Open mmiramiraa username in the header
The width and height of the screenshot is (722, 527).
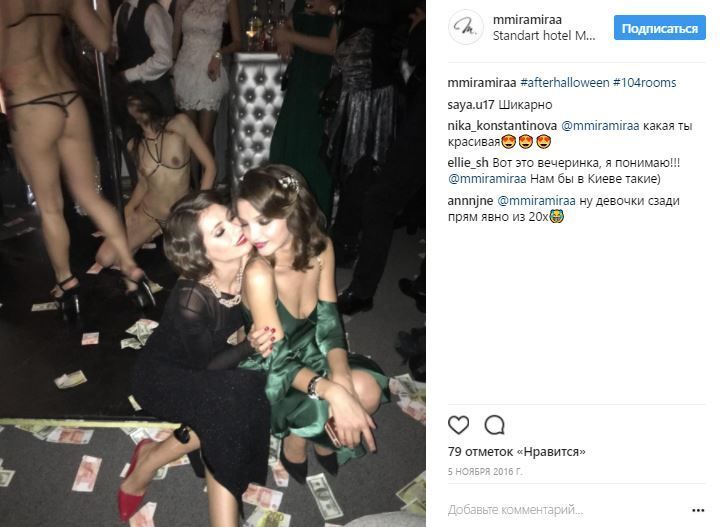point(527,20)
